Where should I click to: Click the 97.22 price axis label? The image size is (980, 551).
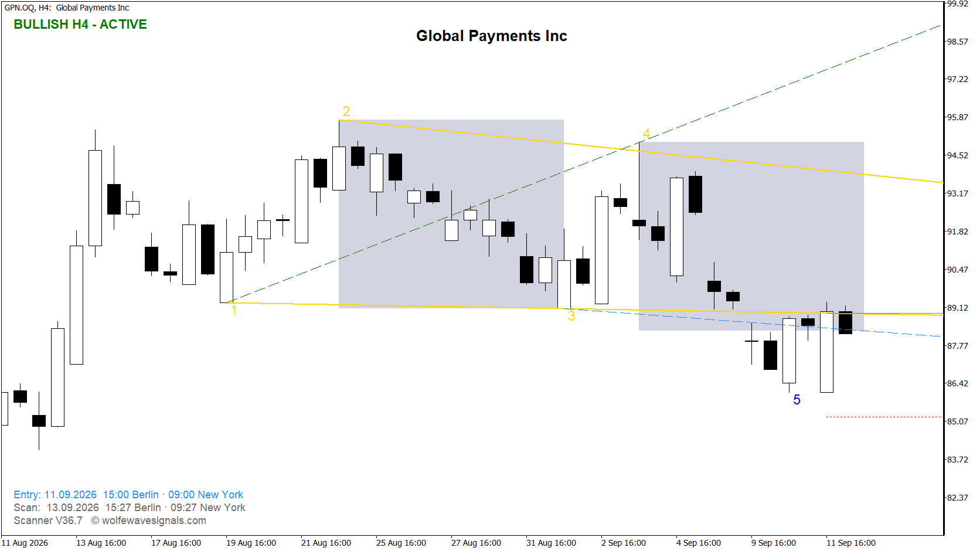(x=957, y=79)
